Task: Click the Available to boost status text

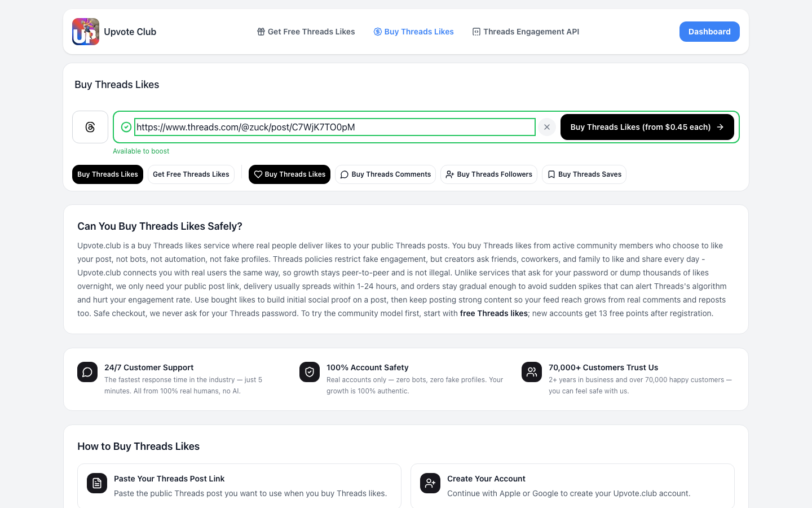Action: (141, 151)
